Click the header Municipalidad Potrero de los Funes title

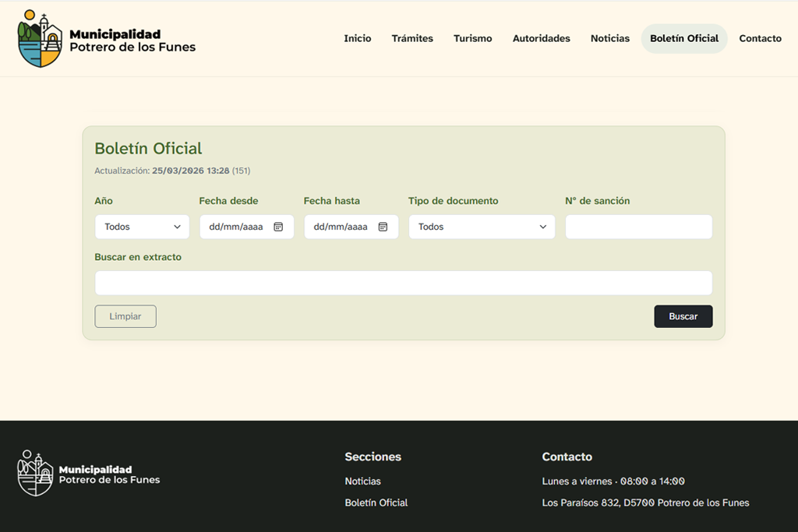pos(132,41)
